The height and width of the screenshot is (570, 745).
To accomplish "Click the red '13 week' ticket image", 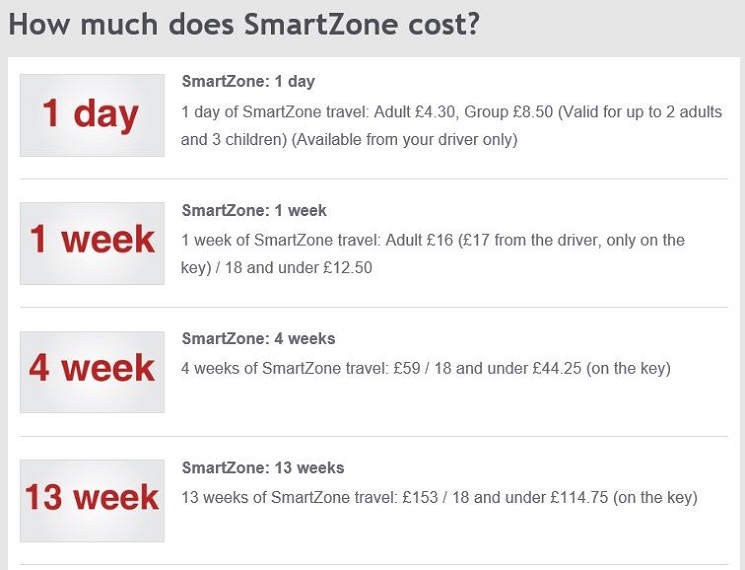I will [x=92, y=500].
